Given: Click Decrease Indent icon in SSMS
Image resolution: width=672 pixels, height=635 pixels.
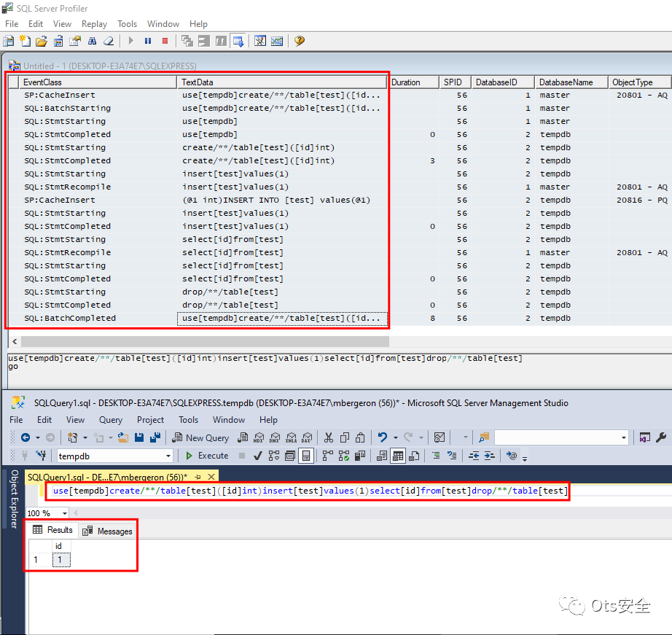Looking at the screenshot, I should click(x=474, y=456).
